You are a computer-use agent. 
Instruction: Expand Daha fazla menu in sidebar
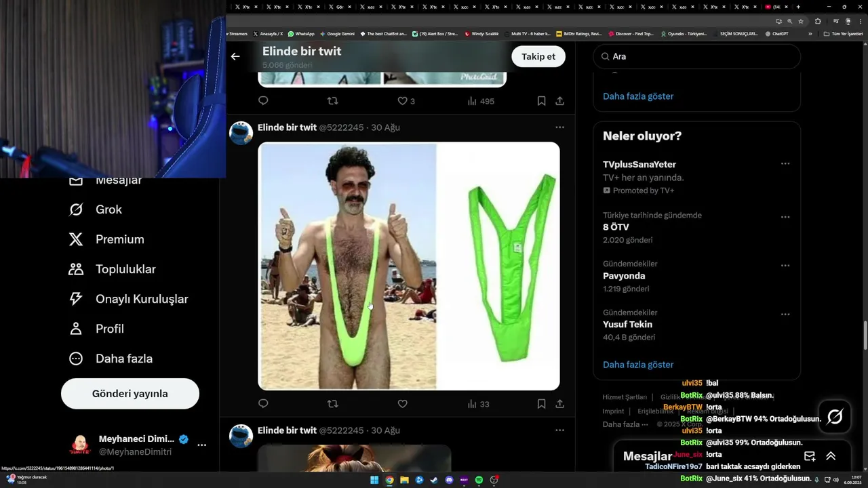pos(111,359)
